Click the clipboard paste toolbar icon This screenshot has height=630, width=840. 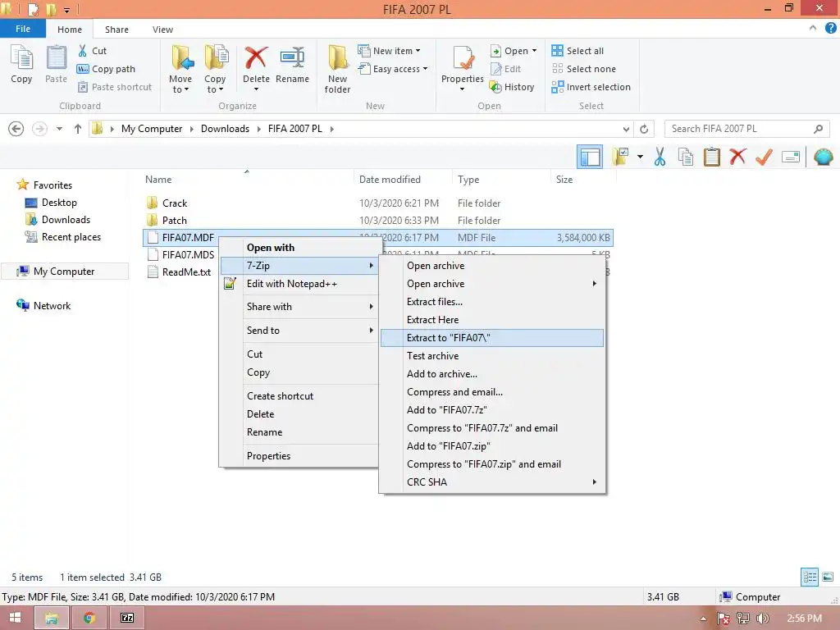pos(711,157)
